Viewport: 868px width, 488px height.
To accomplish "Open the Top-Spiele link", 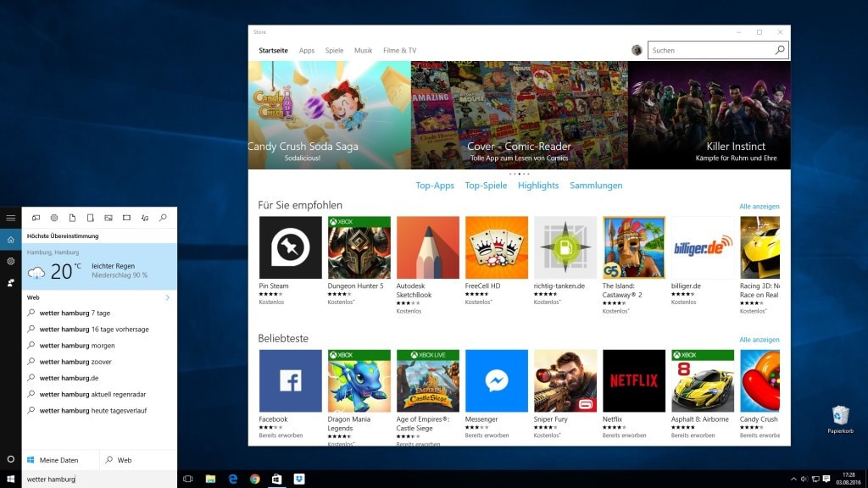I will pyautogui.click(x=486, y=186).
